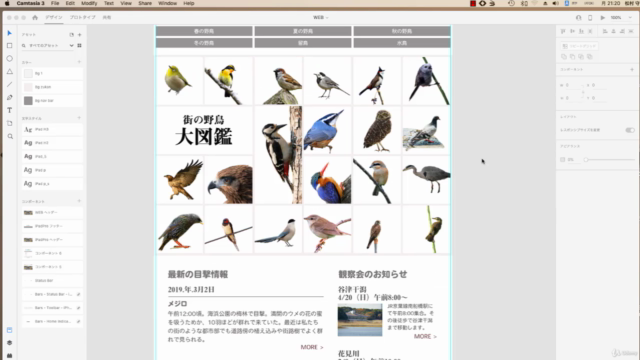Viewport: 640px width, 360px height.
Task: Select the Polygon triangle tool
Action: tap(9, 71)
